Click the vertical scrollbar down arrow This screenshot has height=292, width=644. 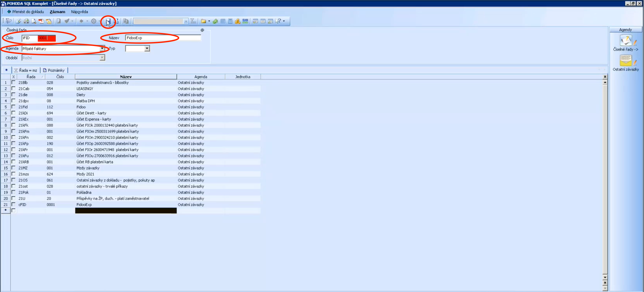tap(605, 277)
